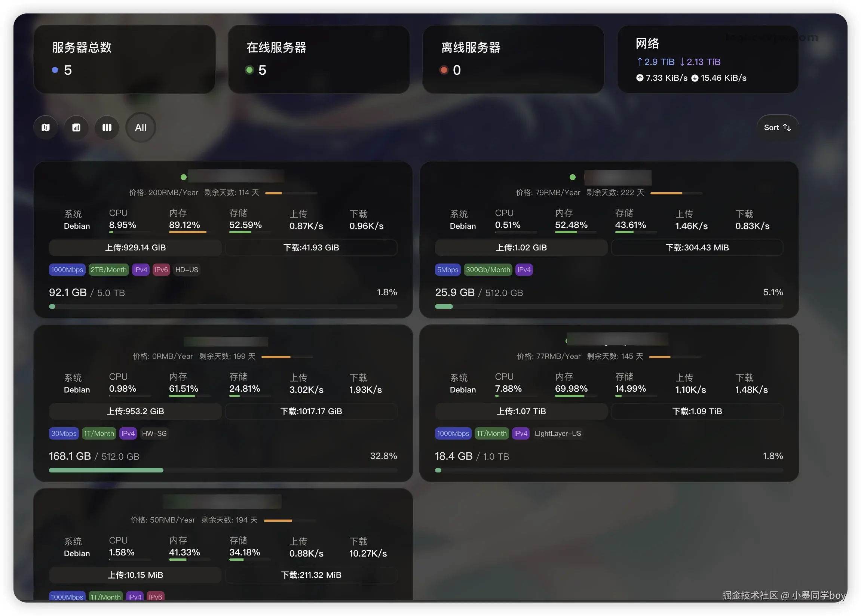Click the green status dot of 79RMB/Year server
861x616 pixels.
coord(573,177)
